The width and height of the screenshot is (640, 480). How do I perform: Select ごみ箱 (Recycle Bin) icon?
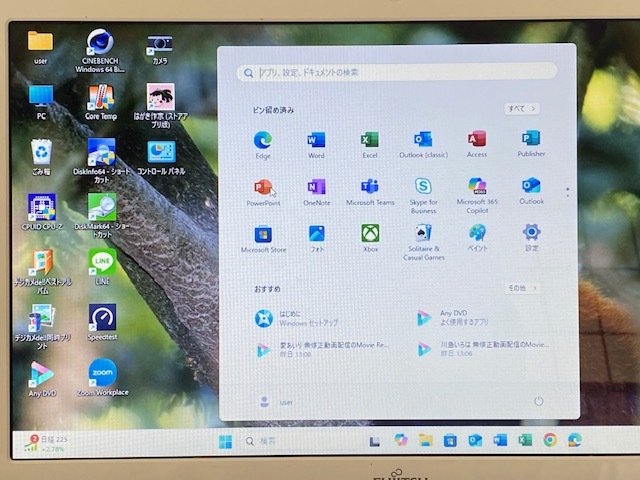(41, 157)
